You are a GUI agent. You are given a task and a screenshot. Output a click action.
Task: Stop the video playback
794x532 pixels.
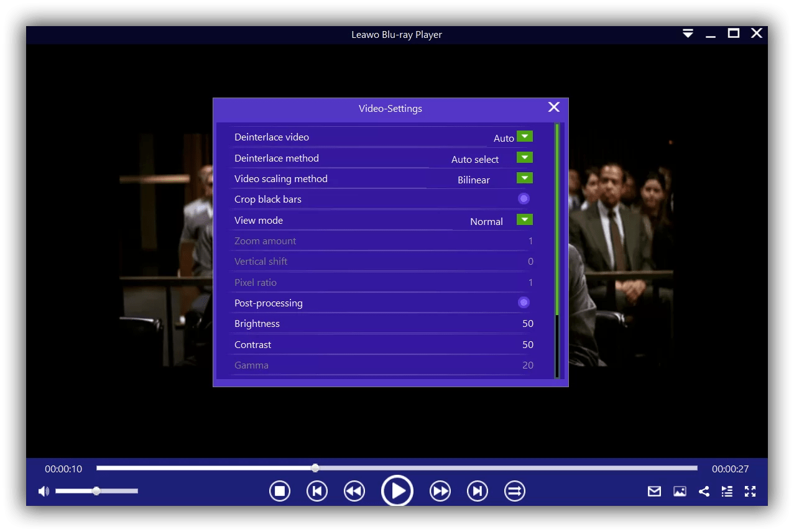[279, 490]
